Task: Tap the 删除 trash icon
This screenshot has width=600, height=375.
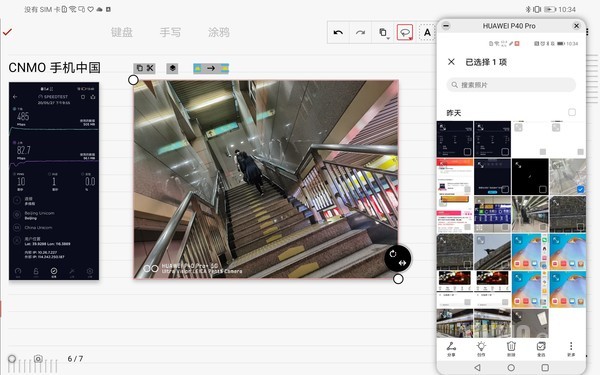Action: (511, 349)
